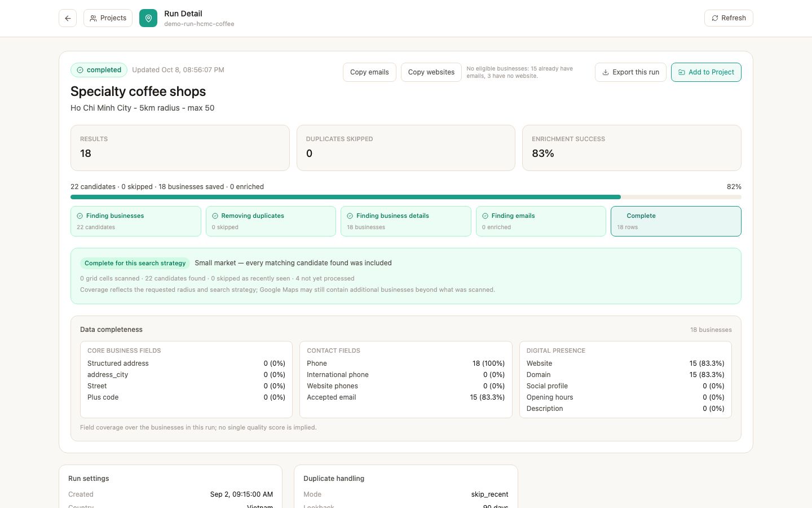The image size is (812, 508).
Task: Select the Removing duplicates step
Action: 271,221
